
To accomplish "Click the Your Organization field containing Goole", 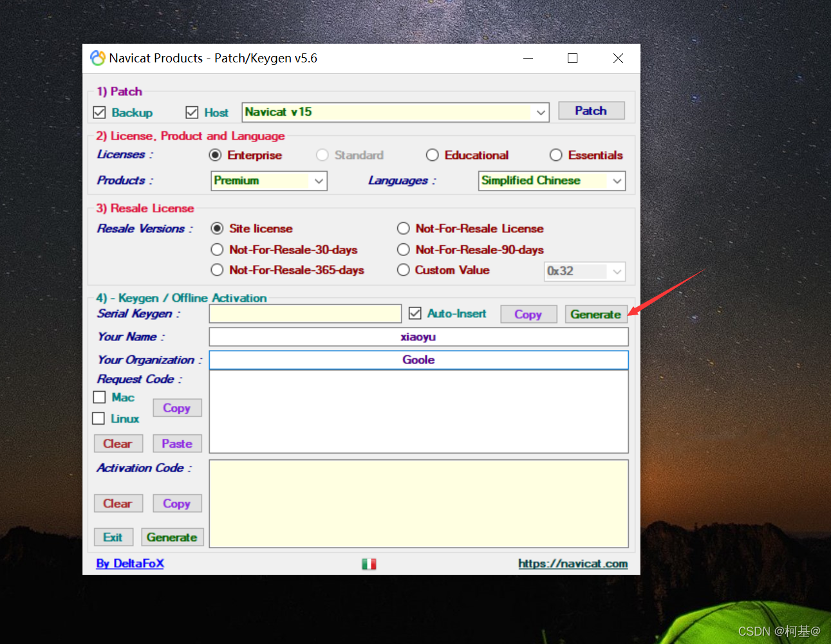I will [x=418, y=360].
